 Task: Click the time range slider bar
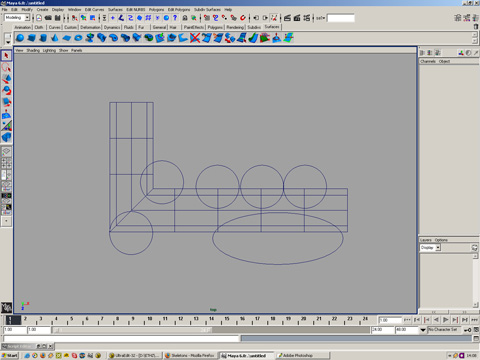[132, 330]
